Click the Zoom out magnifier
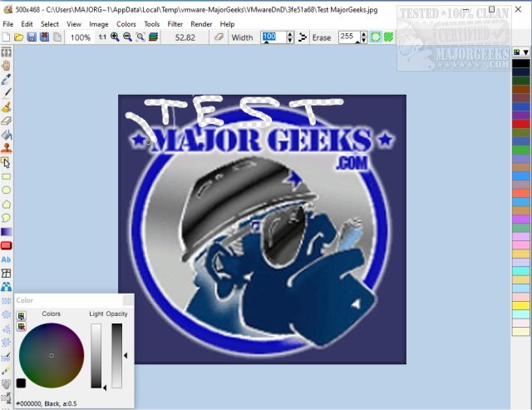Screen dimensions: 532x410 tap(127, 37)
